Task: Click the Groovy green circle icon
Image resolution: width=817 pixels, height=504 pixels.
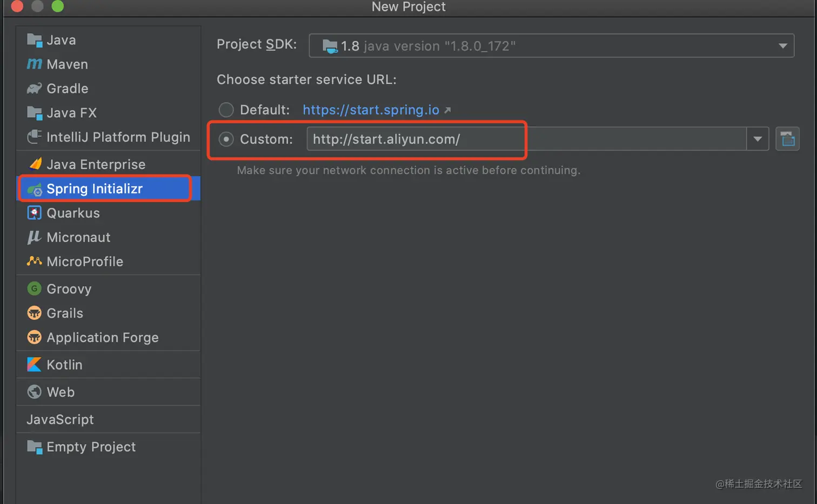Action: pos(34,289)
